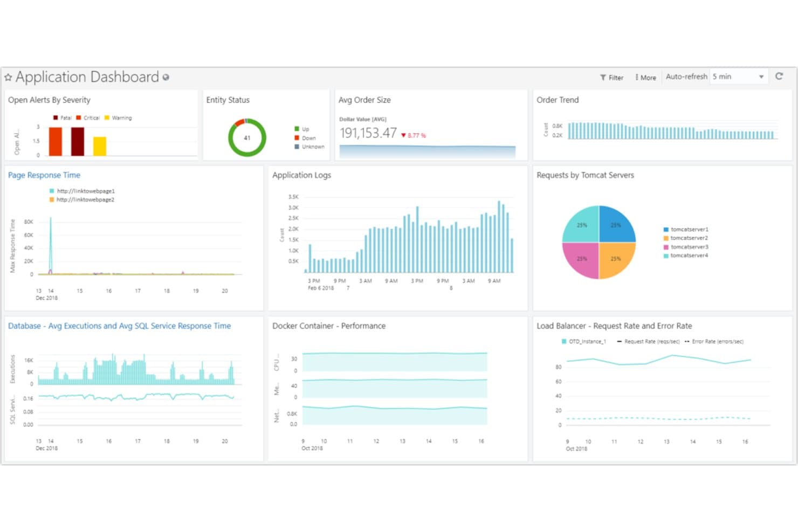Screen dimensions: 798x532
Task: Open the info icon beside the dashboard title
Action: click(166, 78)
